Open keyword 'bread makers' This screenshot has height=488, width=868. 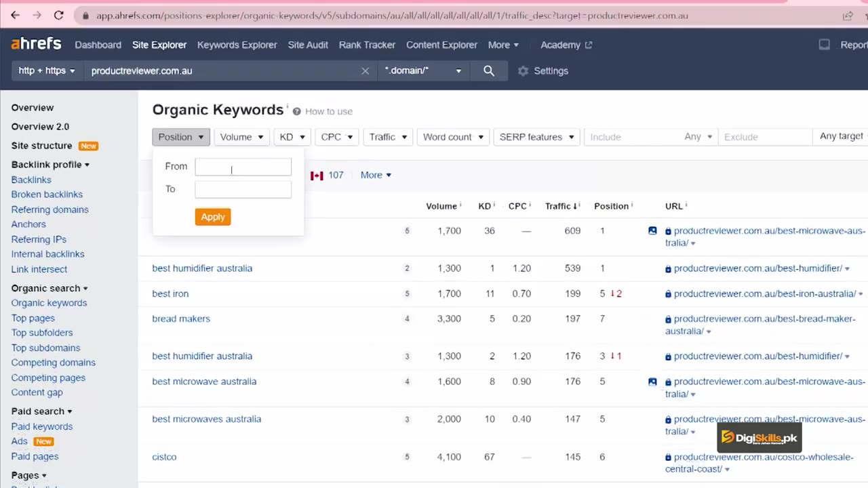point(181,319)
